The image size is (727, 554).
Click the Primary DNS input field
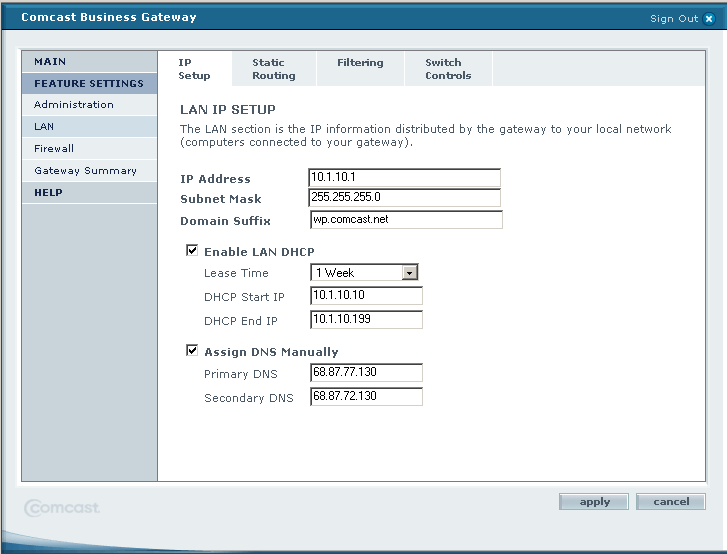[x=366, y=372]
